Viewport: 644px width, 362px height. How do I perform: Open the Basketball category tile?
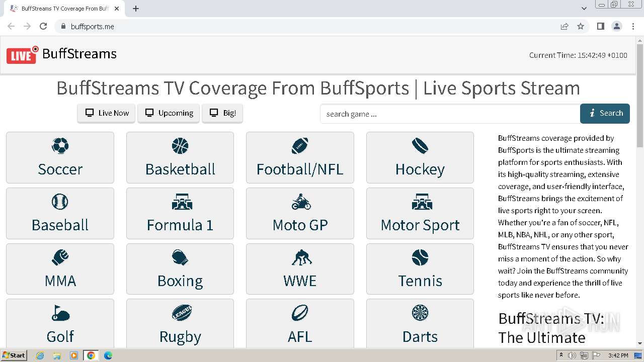[x=180, y=157]
